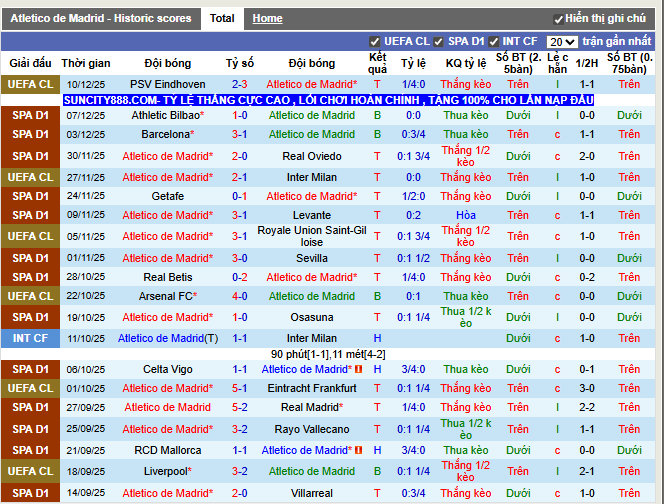Click PSV Eindhoven team name
Screen dimensions: 664x504
(168, 84)
